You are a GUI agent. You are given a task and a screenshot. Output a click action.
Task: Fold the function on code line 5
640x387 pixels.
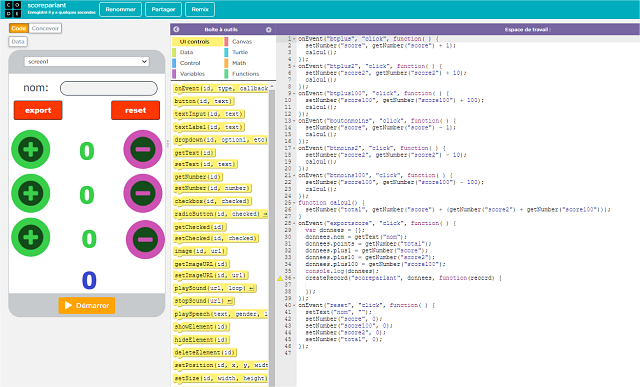pyautogui.click(x=295, y=66)
